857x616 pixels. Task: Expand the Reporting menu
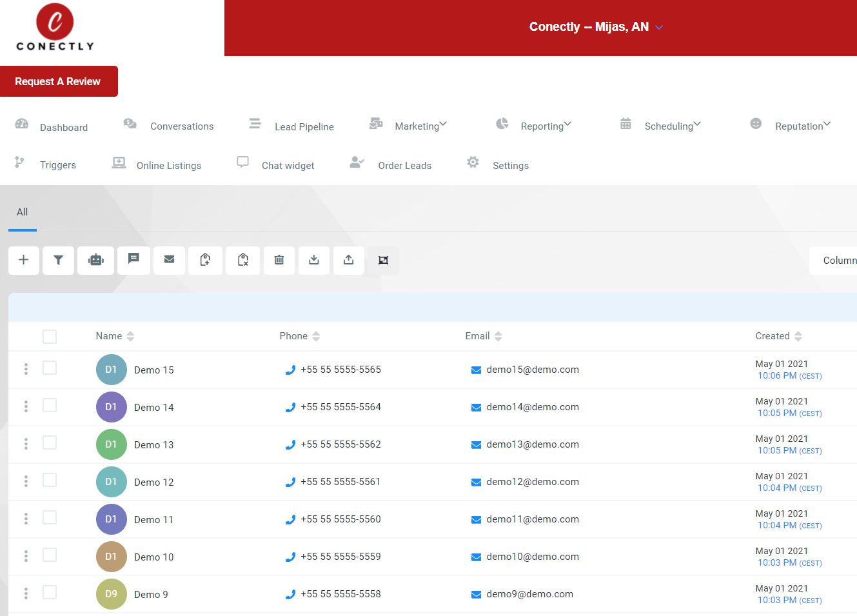(x=546, y=126)
